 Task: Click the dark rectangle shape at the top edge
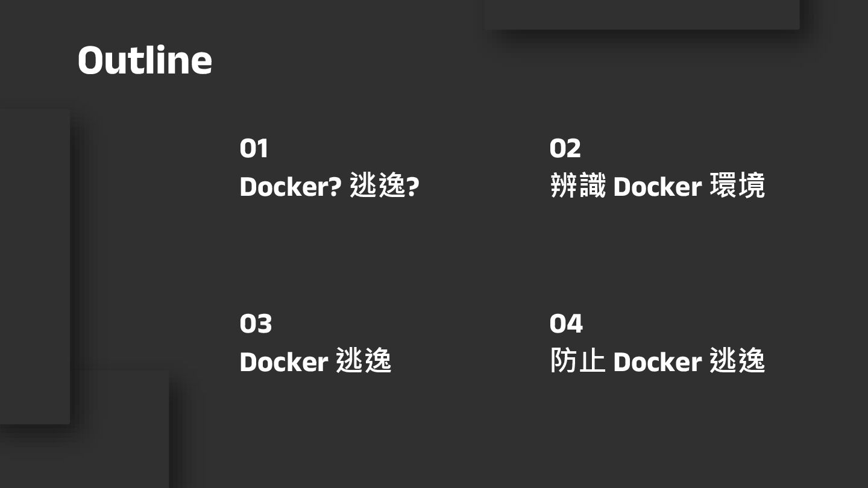point(642,14)
